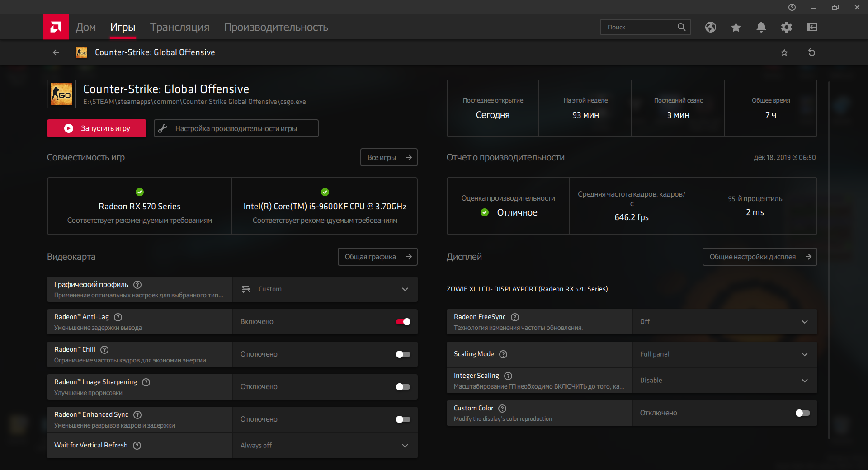This screenshot has height=470, width=868.
Task: Open settings gear icon
Action: tap(787, 27)
